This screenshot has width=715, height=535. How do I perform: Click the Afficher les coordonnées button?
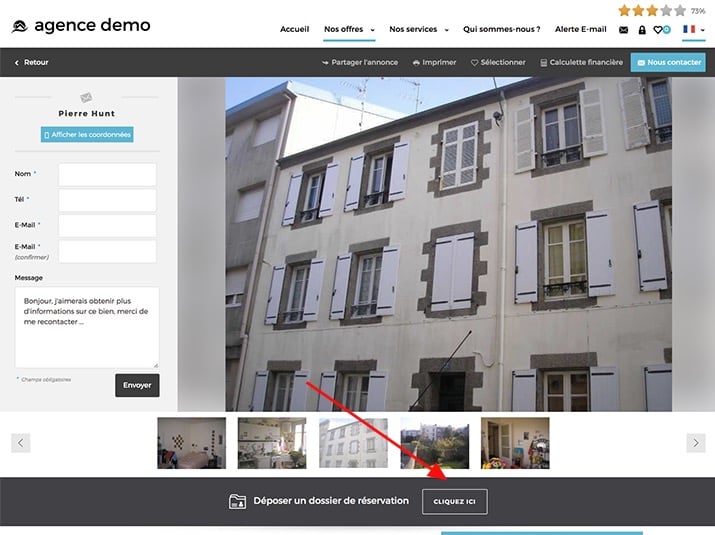(x=87, y=134)
